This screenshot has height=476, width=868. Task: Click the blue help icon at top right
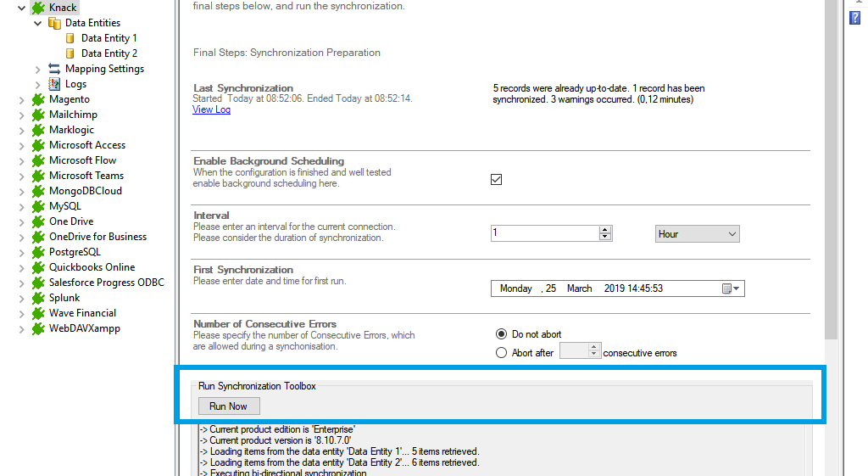click(855, 18)
